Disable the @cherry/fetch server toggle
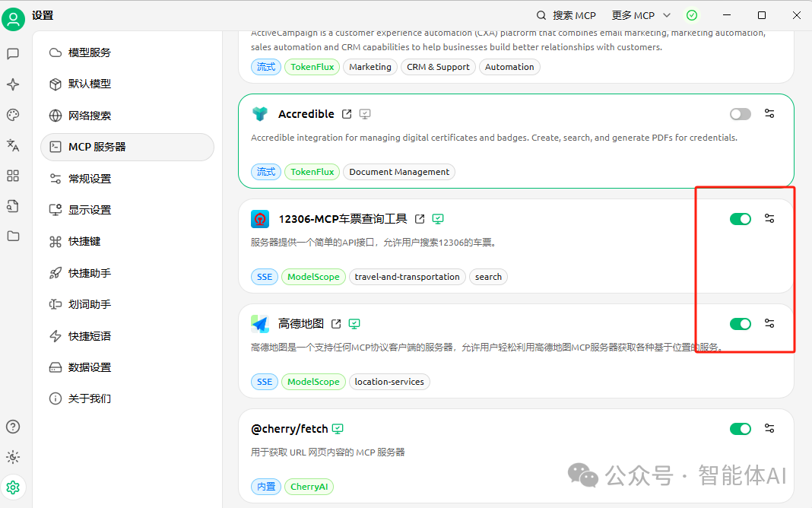 [x=741, y=429]
